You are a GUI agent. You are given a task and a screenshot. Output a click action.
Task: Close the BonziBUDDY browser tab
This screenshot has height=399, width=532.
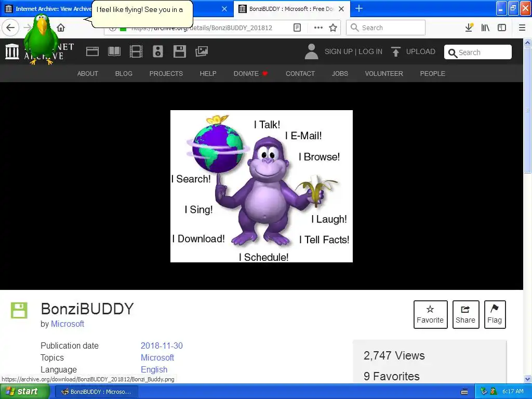pos(341,9)
